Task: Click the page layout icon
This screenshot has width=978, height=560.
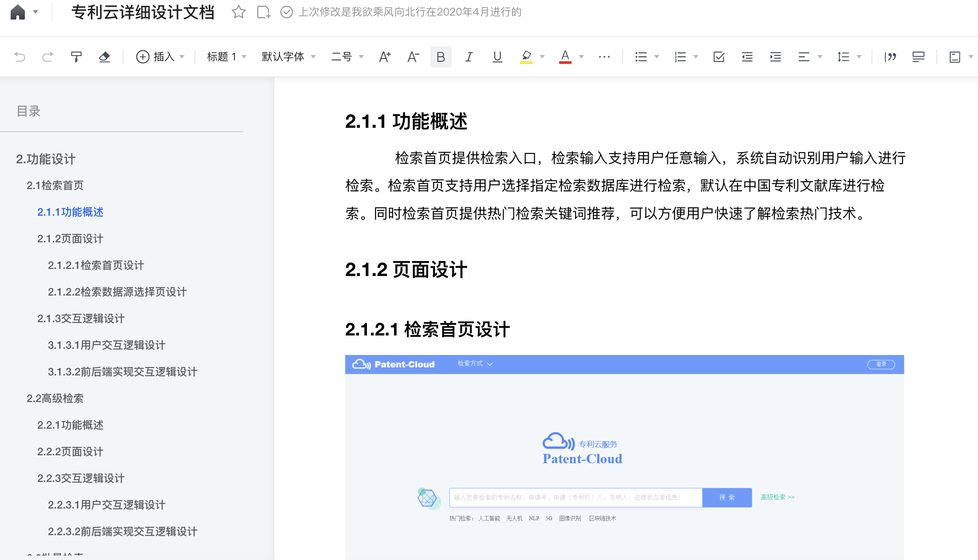Action: (x=954, y=57)
